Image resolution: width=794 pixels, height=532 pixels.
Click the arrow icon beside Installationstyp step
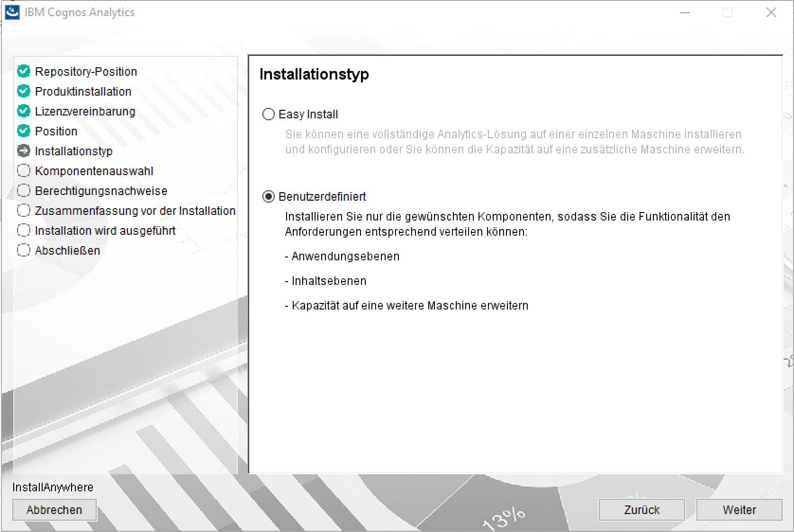(24, 151)
